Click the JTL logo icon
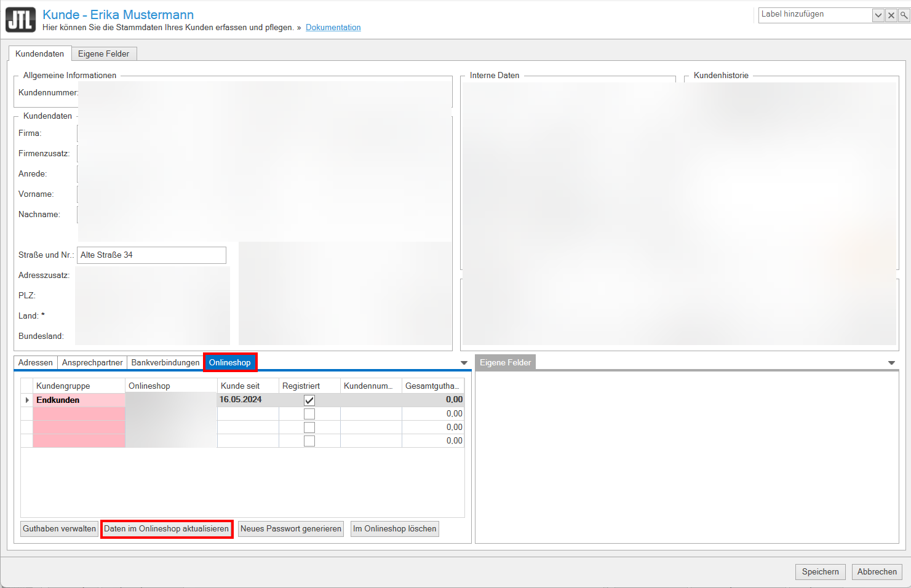911x588 pixels. 21,20
